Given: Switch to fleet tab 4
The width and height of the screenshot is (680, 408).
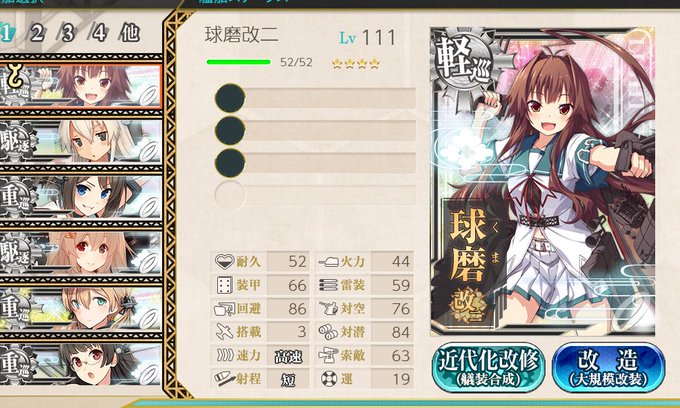Looking at the screenshot, I should tap(99, 33).
